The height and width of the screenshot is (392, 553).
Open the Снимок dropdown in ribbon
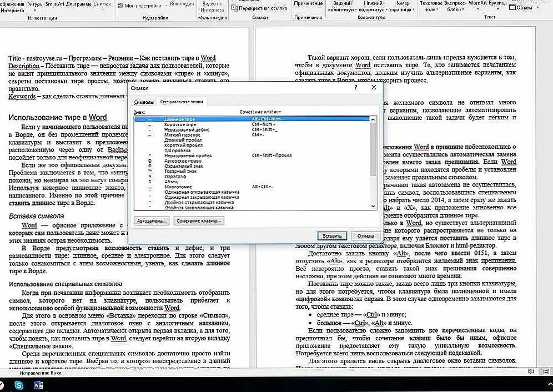[103, 5]
